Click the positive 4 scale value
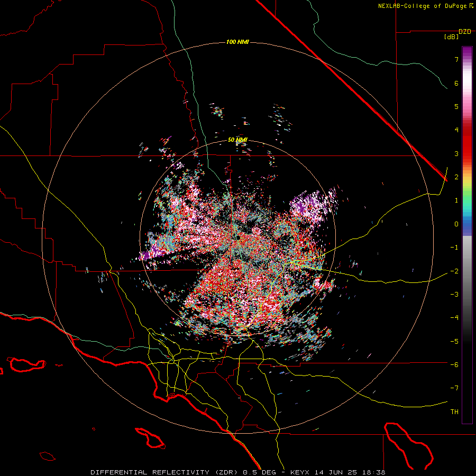This screenshot has height=476, width=476. [456, 130]
